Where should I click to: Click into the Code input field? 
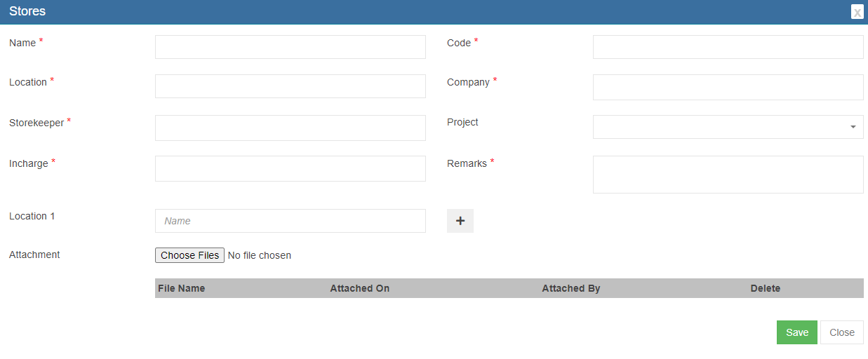pyautogui.click(x=728, y=47)
